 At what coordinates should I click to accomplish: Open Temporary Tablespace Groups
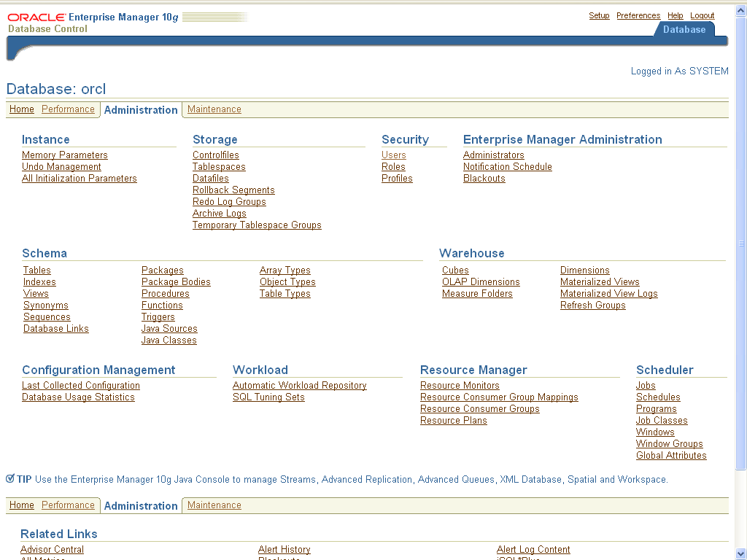tap(257, 225)
